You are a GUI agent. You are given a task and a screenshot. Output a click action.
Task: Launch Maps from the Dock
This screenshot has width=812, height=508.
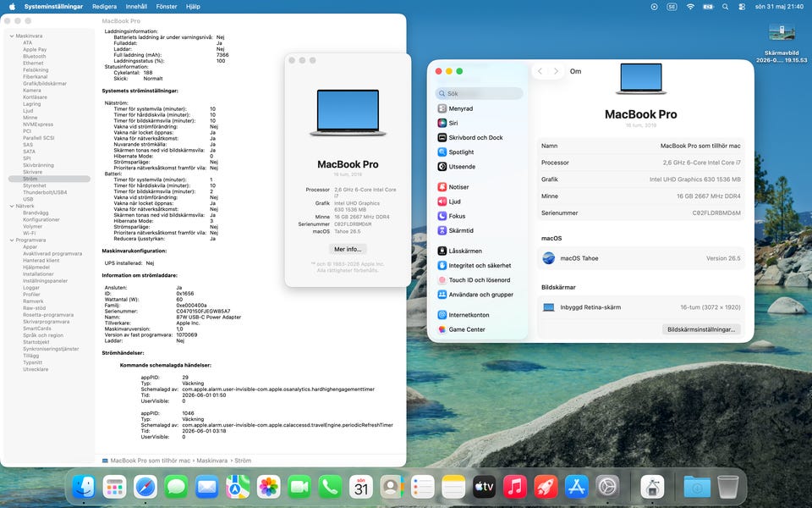click(x=238, y=487)
